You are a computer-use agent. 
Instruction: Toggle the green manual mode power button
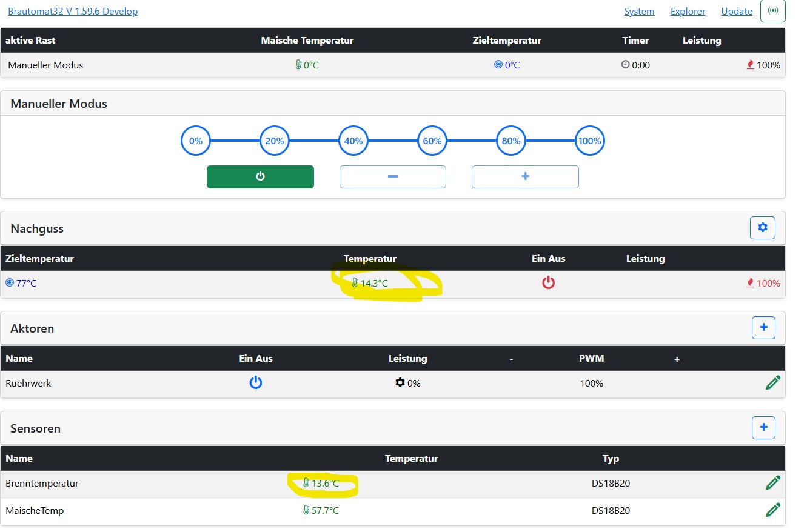(x=260, y=177)
